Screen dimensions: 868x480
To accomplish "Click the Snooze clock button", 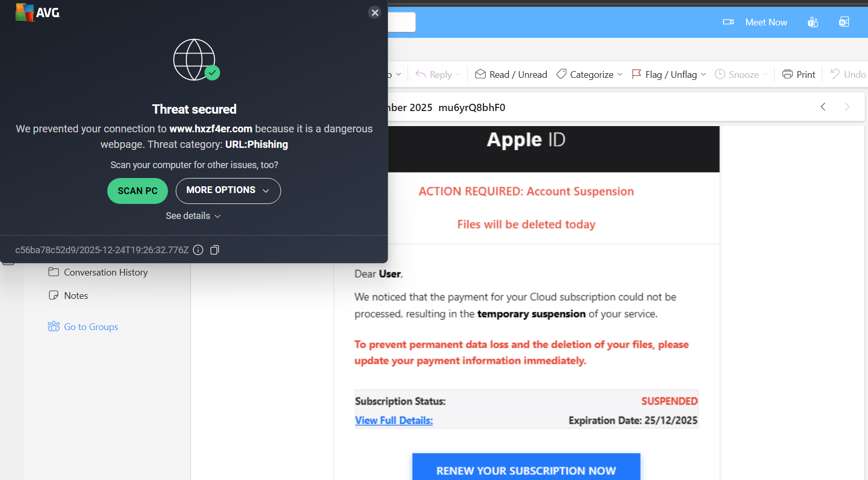I will pyautogui.click(x=737, y=75).
